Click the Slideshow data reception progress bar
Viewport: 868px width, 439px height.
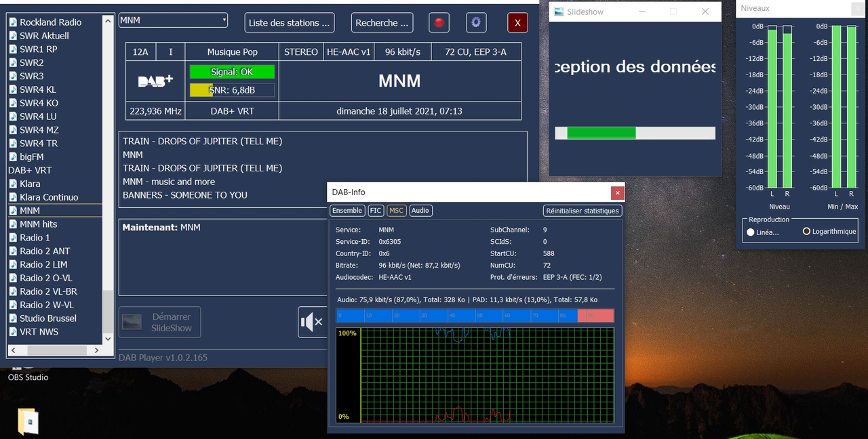point(635,133)
